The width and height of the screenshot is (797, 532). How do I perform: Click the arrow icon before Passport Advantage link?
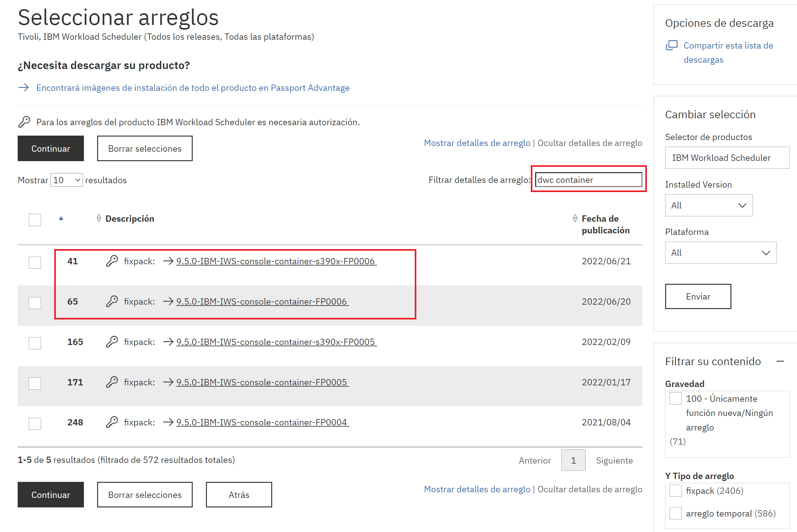tap(23, 88)
